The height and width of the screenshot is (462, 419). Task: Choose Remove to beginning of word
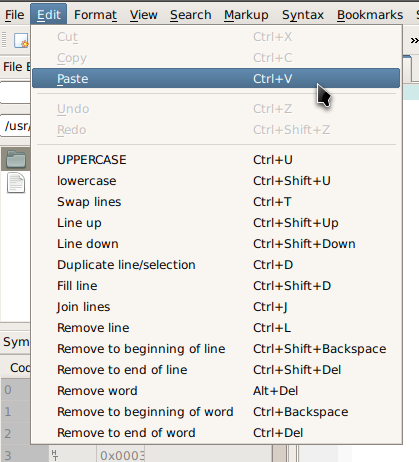[x=216, y=412]
